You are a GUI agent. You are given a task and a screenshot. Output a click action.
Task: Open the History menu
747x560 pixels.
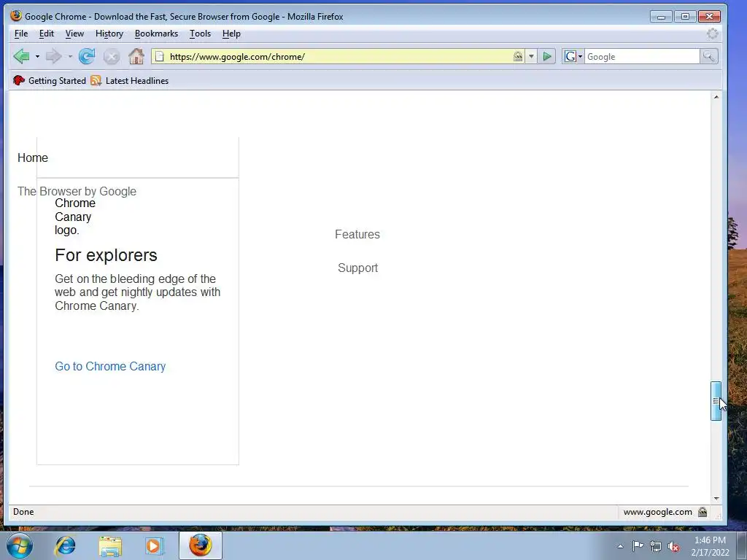tap(109, 34)
